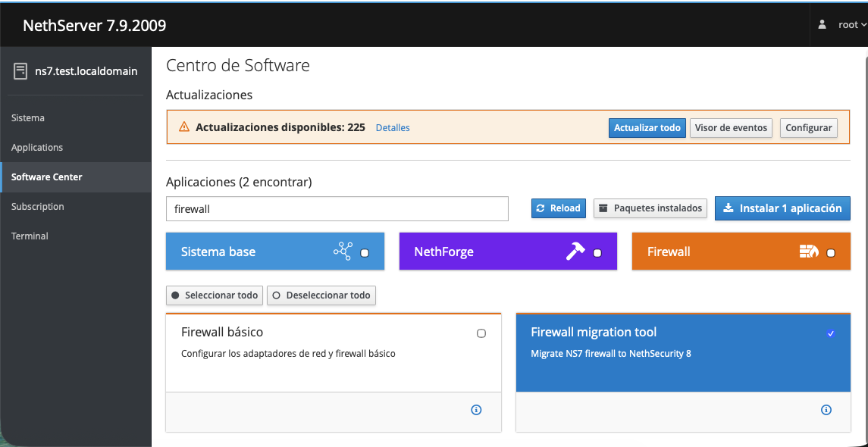Go to Applications in the sidebar
The height and width of the screenshot is (447, 868).
[x=37, y=148]
